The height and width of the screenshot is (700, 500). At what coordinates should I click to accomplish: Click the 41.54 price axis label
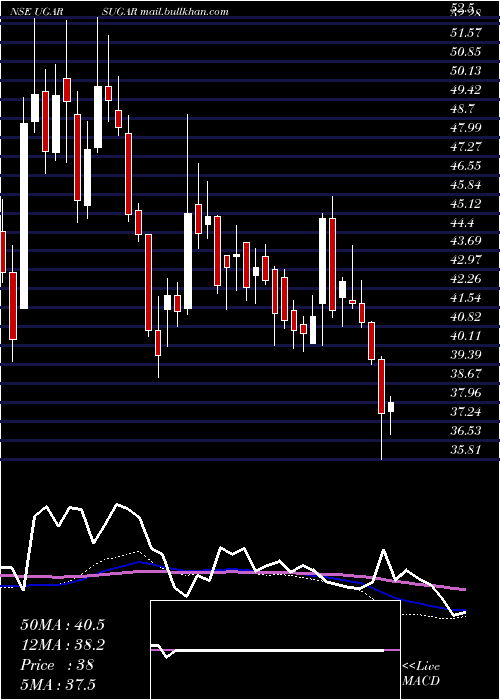(466, 298)
